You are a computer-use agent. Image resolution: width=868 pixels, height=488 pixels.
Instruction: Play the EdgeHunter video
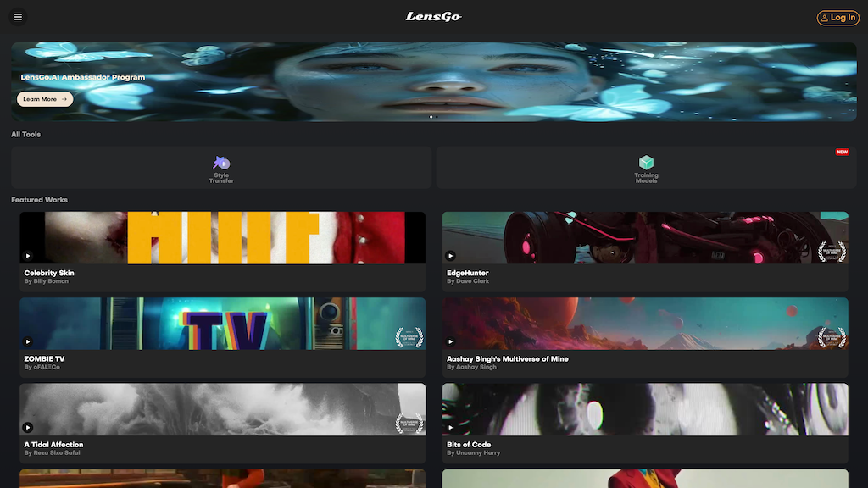pos(450,256)
